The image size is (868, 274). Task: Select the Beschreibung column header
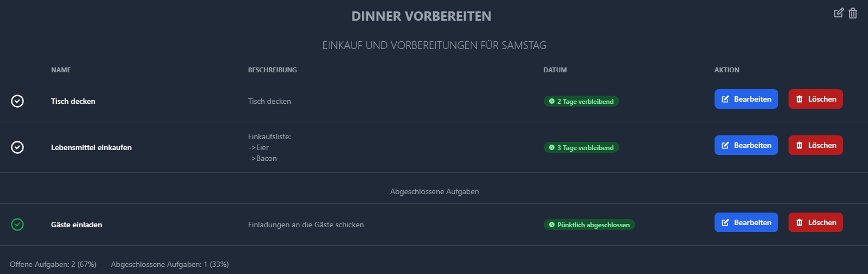point(273,70)
